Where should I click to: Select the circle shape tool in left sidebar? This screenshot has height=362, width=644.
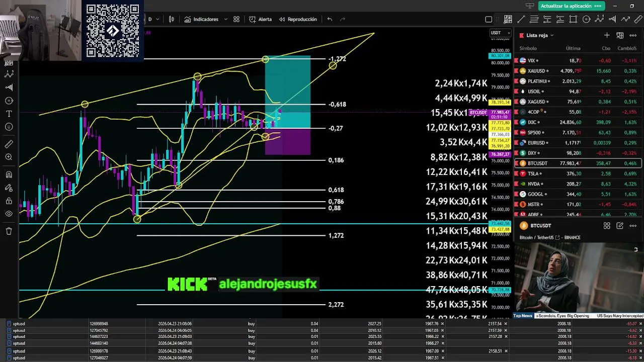tap(9, 101)
